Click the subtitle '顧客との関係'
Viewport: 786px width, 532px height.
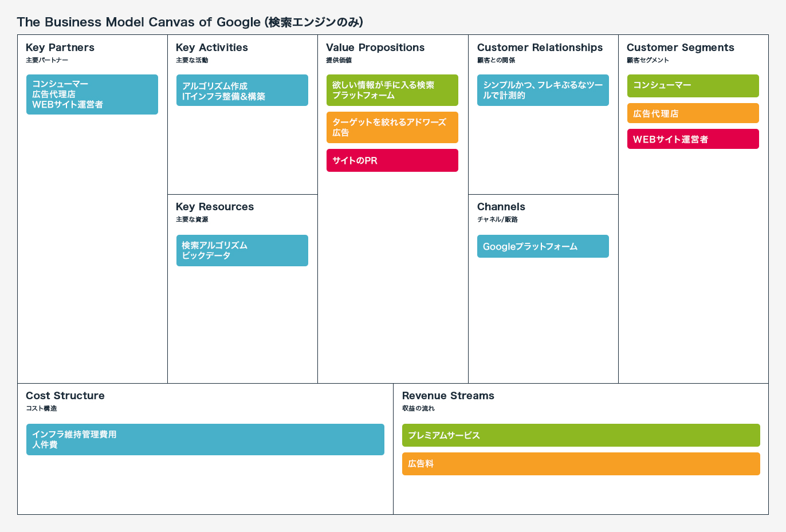(x=496, y=60)
